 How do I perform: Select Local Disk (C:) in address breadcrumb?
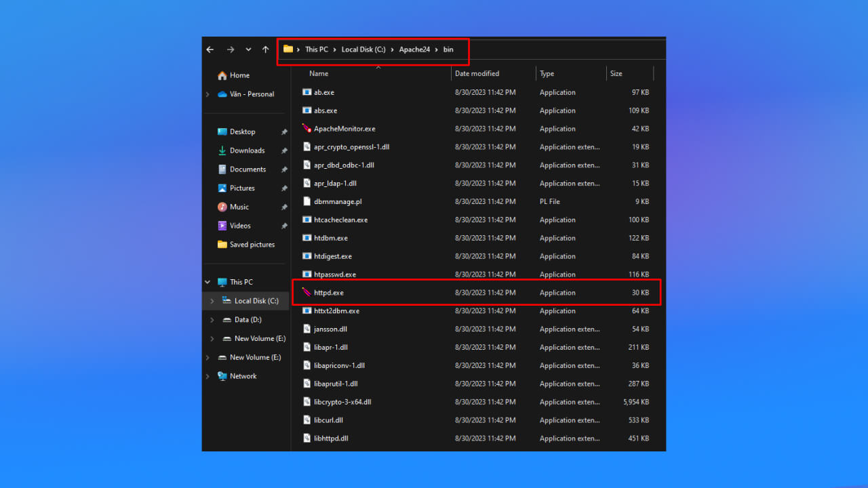tap(363, 49)
